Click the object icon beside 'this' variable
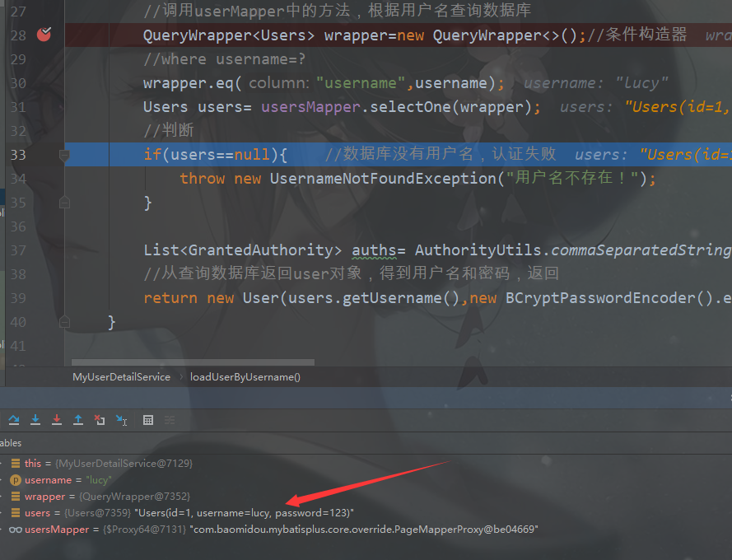This screenshot has height=560, width=732. pyautogui.click(x=16, y=464)
